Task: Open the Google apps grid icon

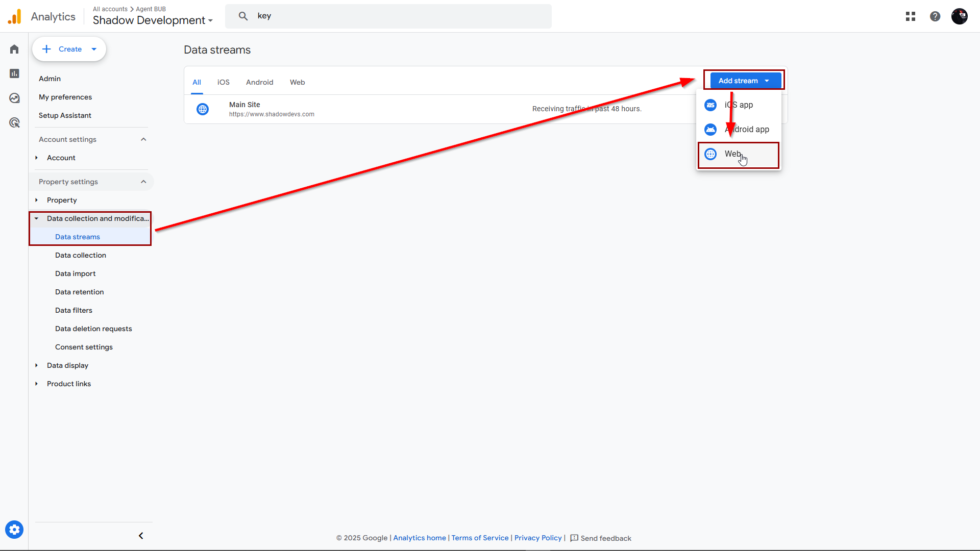Action: click(x=911, y=16)
